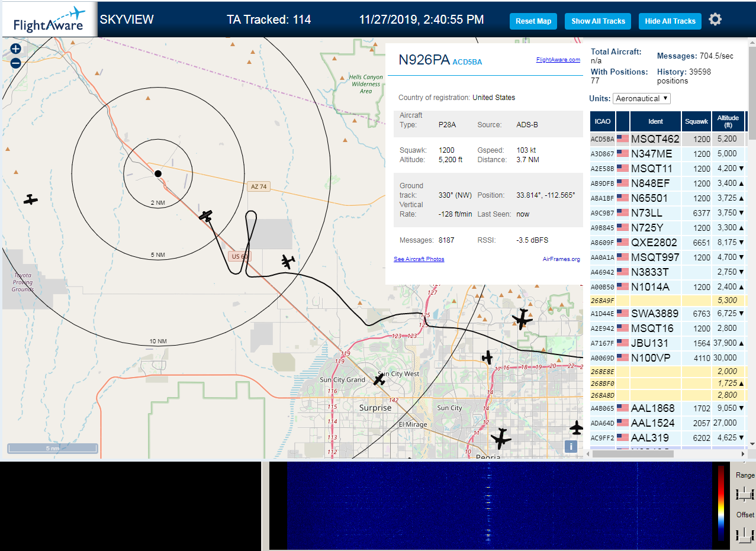Select the yellow 268A9F row
Viewport: 756px width, 551px height.
pyautogui.click(x=668, y=300)
